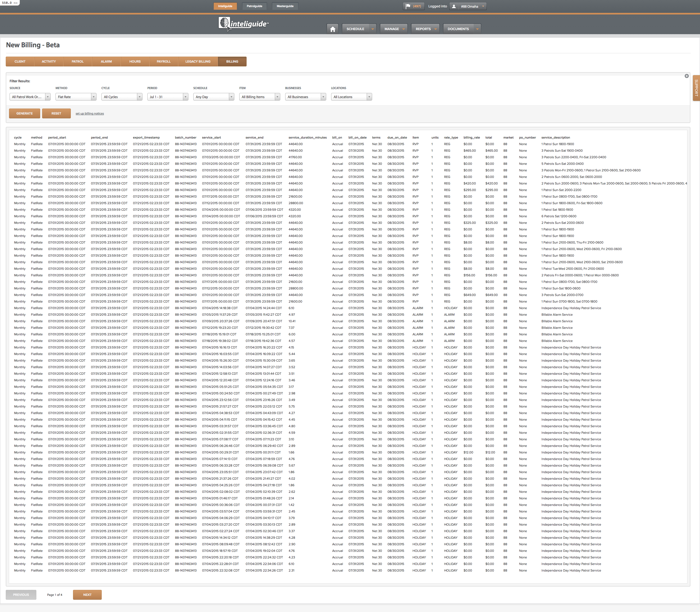Image resolution: width=700 pixels, height=612 pixels.
Task: Open the Reports menu
Action: [425, 29]
